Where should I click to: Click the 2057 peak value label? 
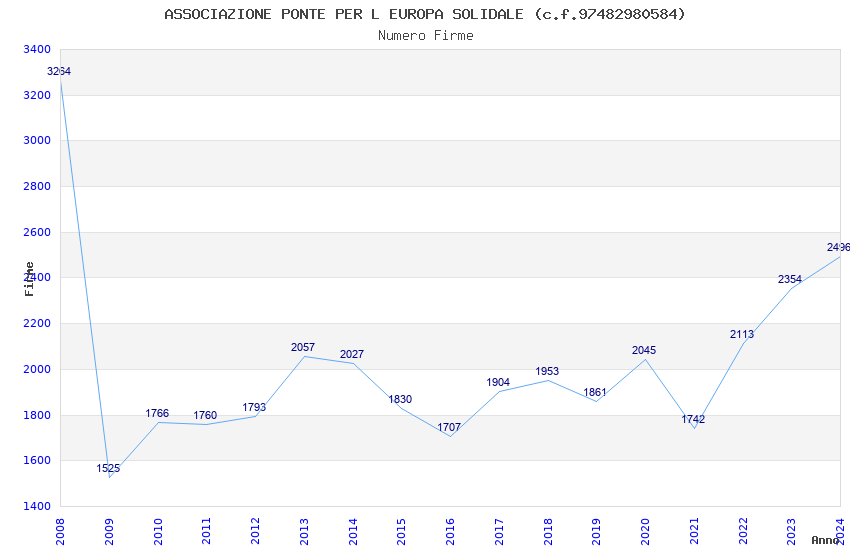point(303,347)
